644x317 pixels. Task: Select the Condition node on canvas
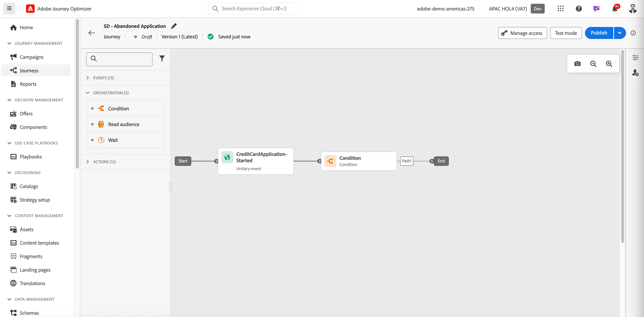(359, 161)
